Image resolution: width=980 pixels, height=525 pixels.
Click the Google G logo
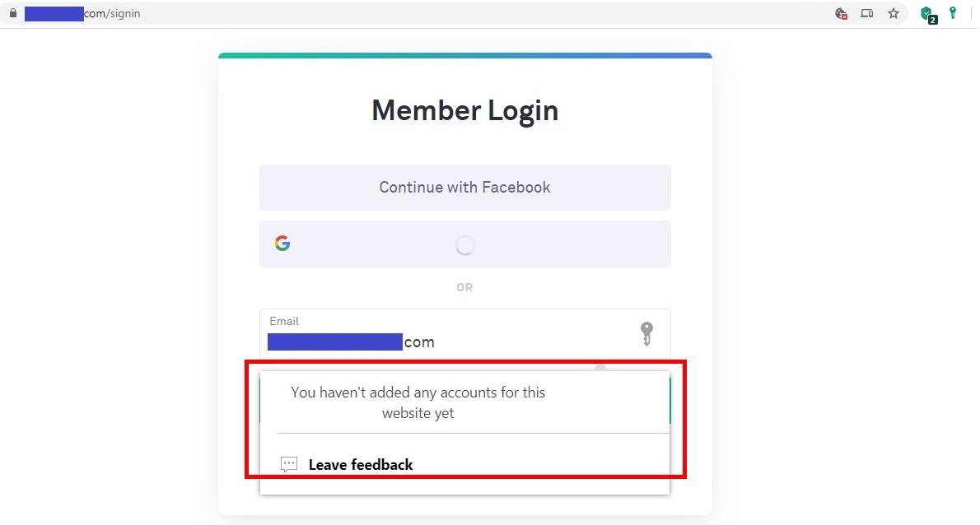click(282, 244)
